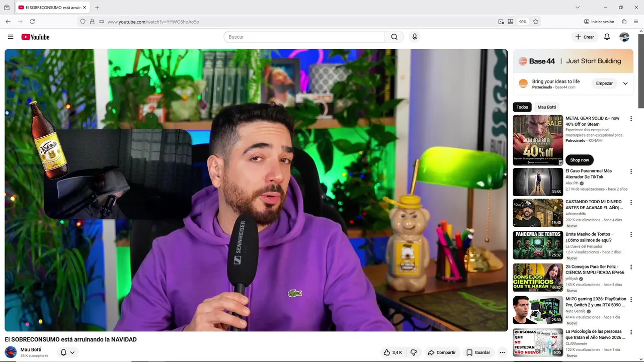Open the Firefox View icon in the tab bar
Image resolution: width=644 pixels, height=362 pixels.
click(x=7, y=8)
